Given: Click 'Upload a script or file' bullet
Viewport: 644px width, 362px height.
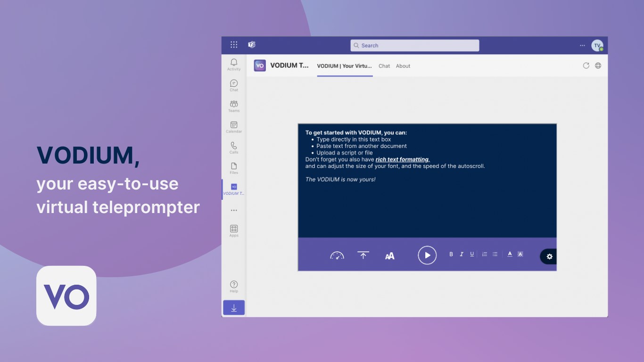Looking at the screenshot, I should coord(345,153).
